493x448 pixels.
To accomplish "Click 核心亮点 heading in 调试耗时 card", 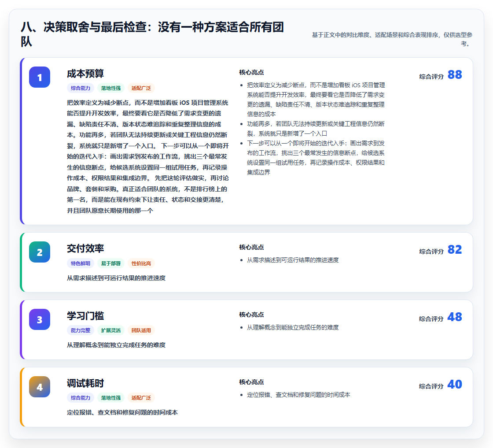I will coord(251,382).
